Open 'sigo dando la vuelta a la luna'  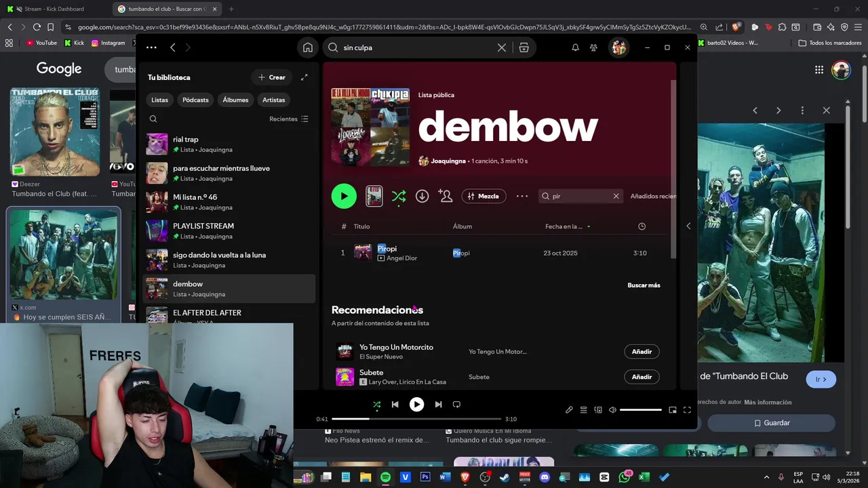tap(229, 260)
